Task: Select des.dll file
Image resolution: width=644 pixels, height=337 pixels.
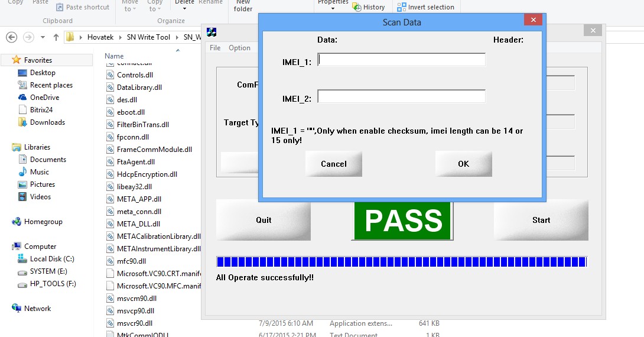Action: pos(127,99)
